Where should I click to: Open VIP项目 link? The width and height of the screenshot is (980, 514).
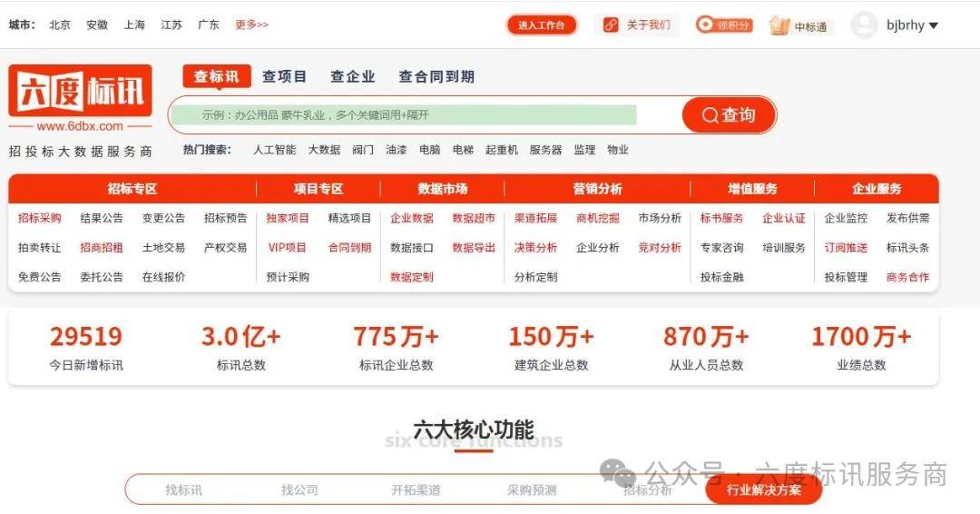point(288,248)
